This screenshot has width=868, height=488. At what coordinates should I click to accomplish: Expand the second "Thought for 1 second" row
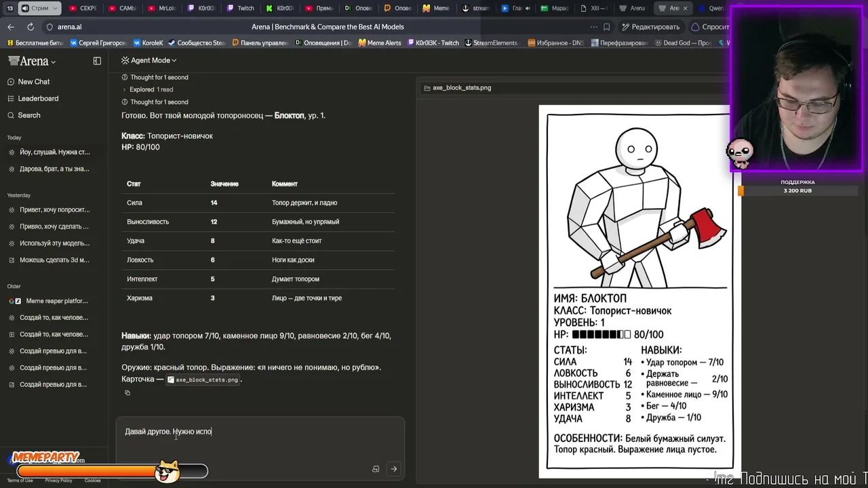155,102
